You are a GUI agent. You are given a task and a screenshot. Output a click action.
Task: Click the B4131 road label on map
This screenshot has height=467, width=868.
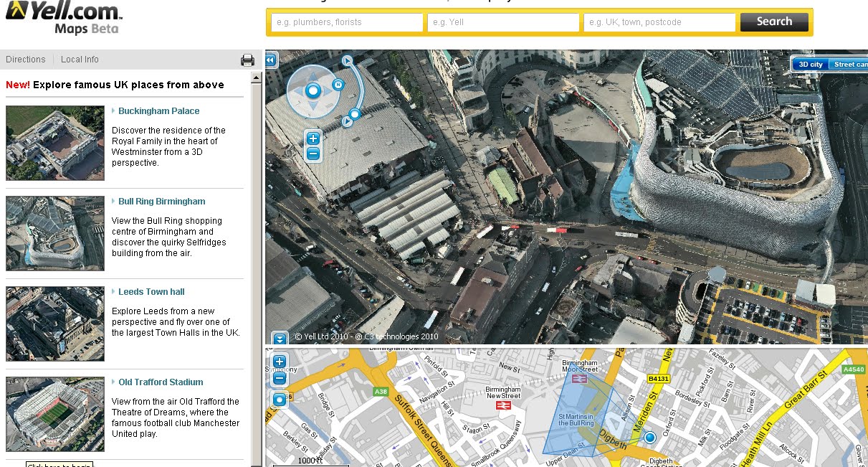658,378
